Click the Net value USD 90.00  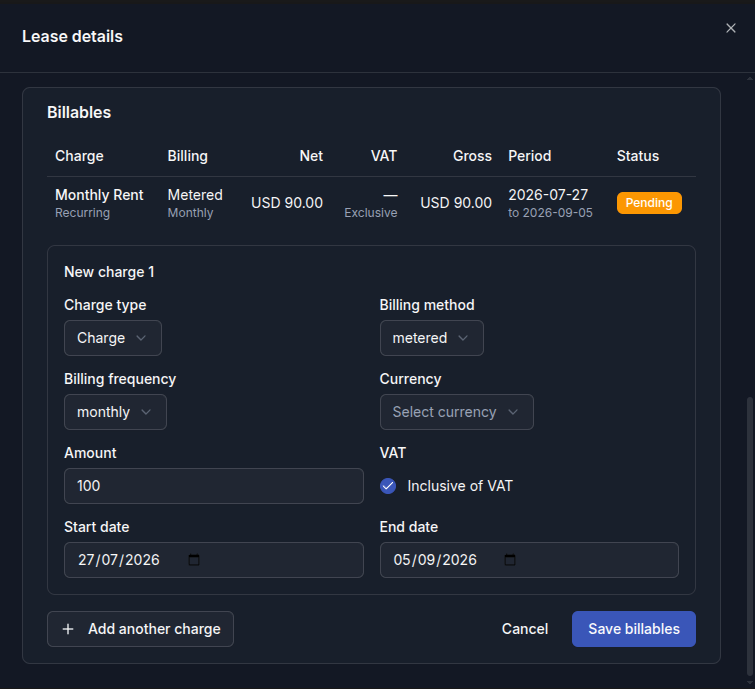(287, 203)
